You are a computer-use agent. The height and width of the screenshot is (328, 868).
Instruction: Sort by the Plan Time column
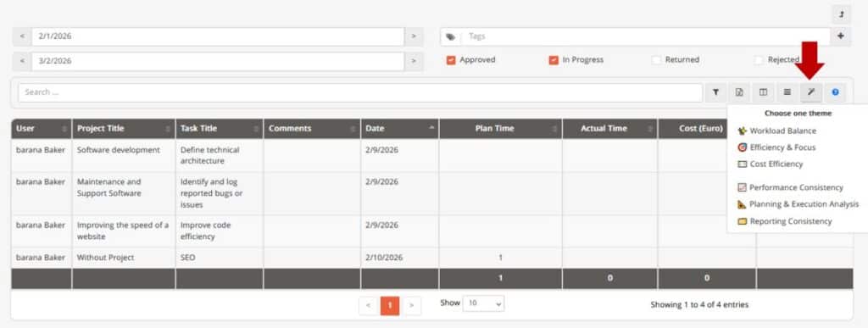click(x=500, y=128)
